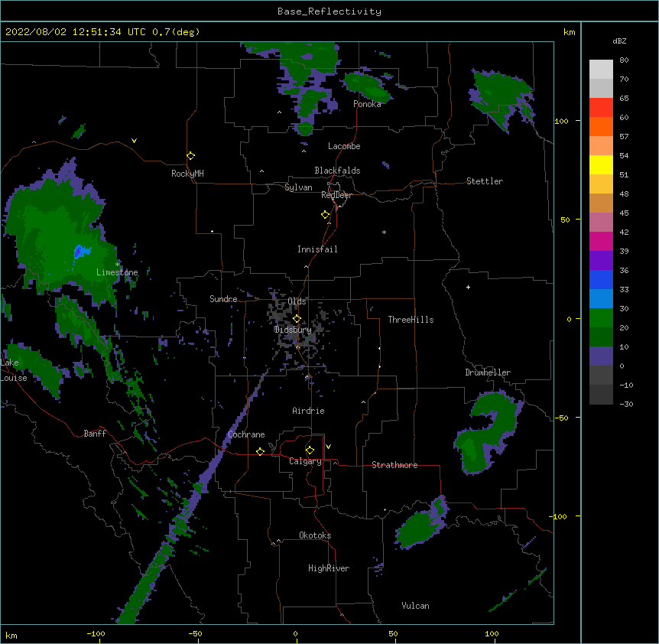Pick the yellow 51-54 dBZ swatch

[601, 164]
